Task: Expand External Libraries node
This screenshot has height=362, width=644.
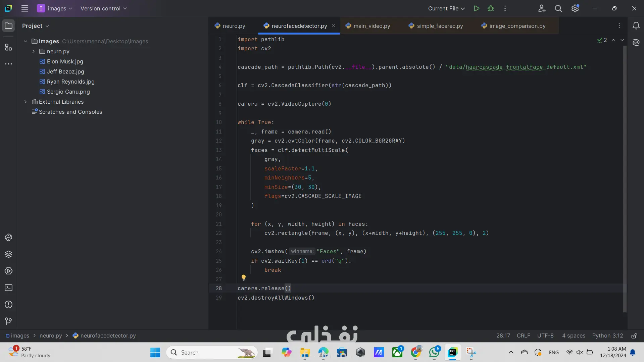Action: click(26, 102)
